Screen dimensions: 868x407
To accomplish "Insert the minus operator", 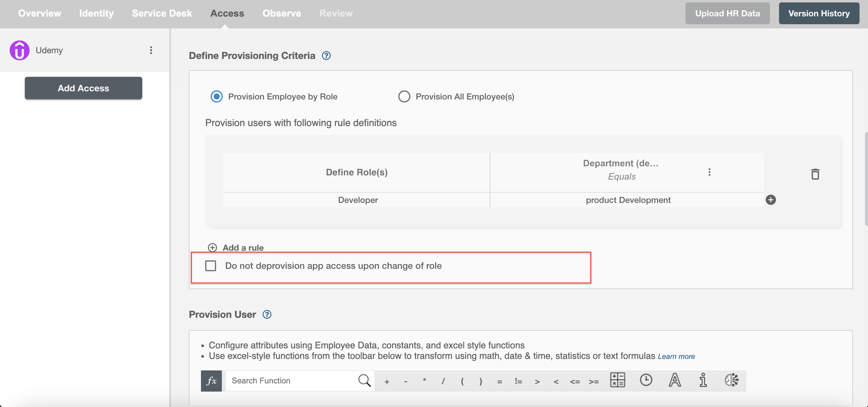I will coord(406,381).
